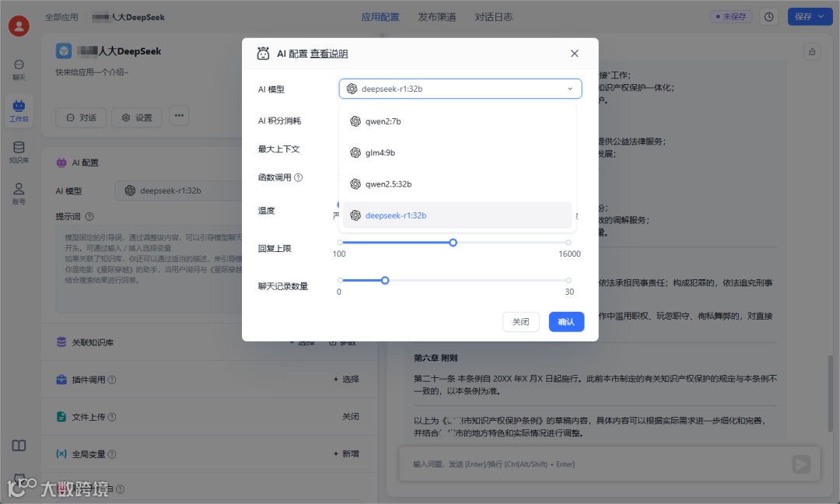Screen dimensions: 840x504
Task: Open the 账号 account sidebar icon
Action: (x=19, y=194)
